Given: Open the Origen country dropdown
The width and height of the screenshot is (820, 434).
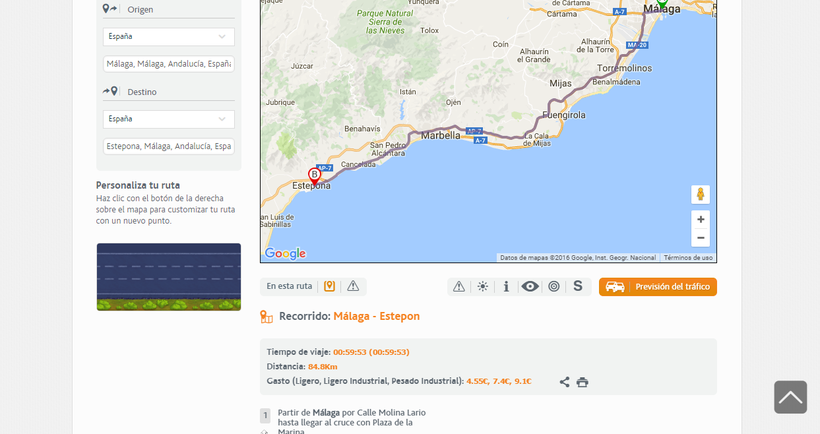Looking at the screenshot, I should [168, 36].
